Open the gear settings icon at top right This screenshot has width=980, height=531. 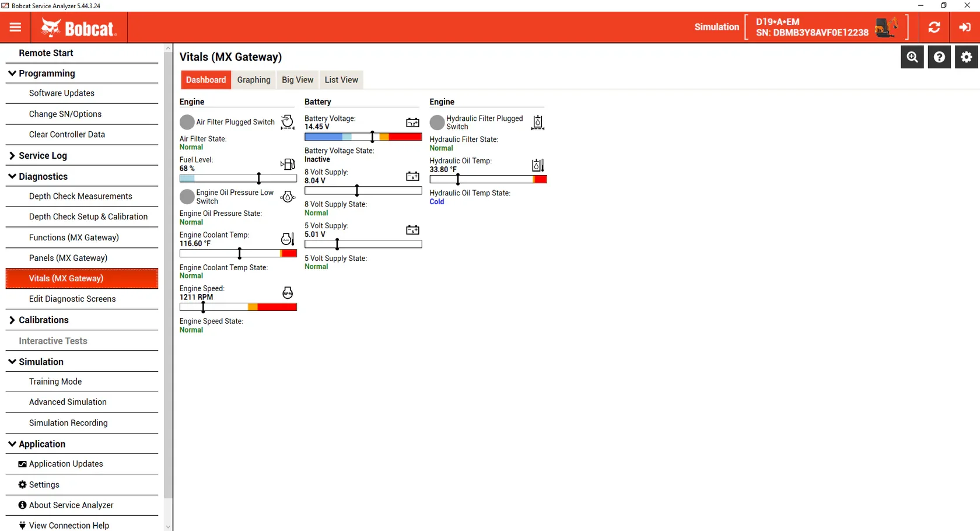pyautogui.click(x=967, y=57)
